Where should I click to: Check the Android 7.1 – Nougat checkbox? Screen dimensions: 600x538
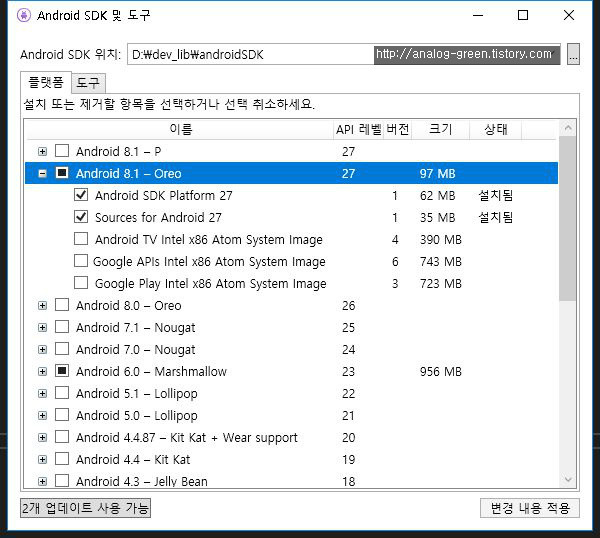tap(62, 327)
